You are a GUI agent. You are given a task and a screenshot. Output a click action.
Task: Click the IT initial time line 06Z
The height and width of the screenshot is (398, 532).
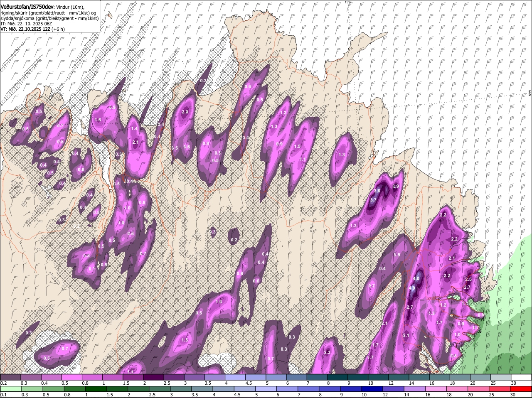tap(26, 24)
